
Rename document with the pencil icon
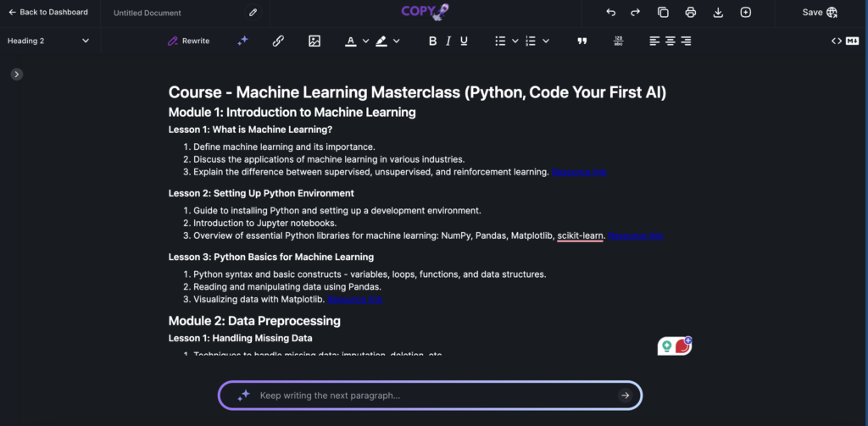click(253, 13)
